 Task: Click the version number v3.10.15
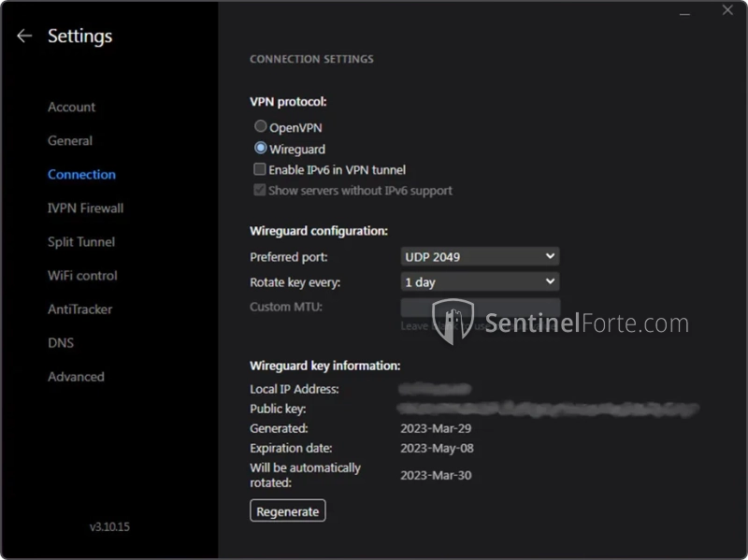109,526
